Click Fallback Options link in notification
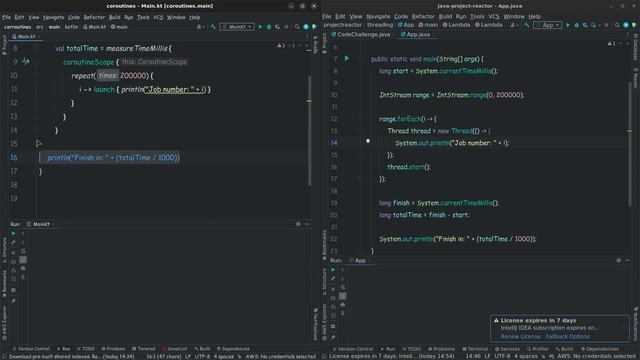This screenshot has width=640, height=360. (x=568, y=337)
